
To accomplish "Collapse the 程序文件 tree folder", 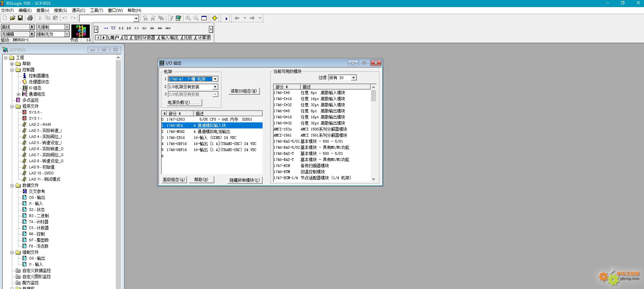I will 12,106.
